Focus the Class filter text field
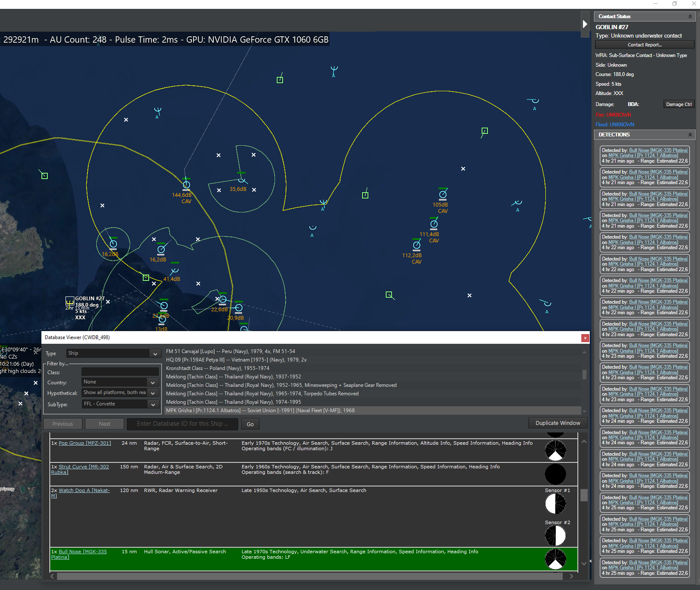 pos(120,372)
